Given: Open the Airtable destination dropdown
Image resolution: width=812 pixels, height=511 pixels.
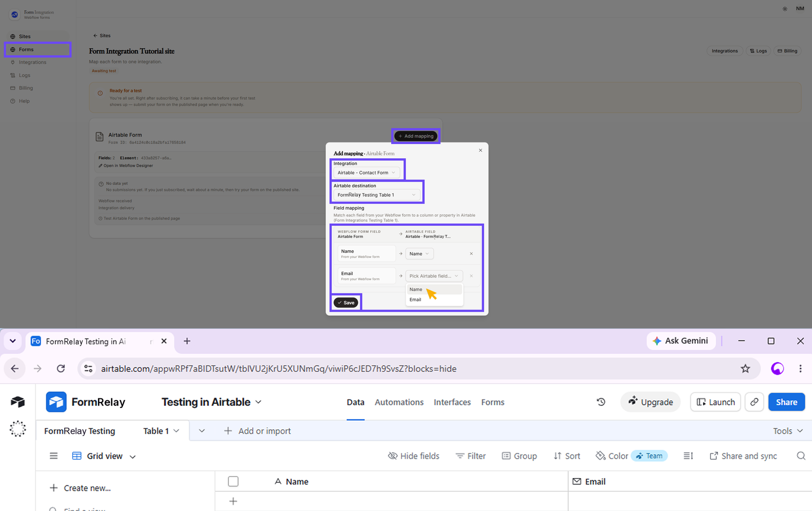Looking at the screenshot, I should [x=377, y=195].
